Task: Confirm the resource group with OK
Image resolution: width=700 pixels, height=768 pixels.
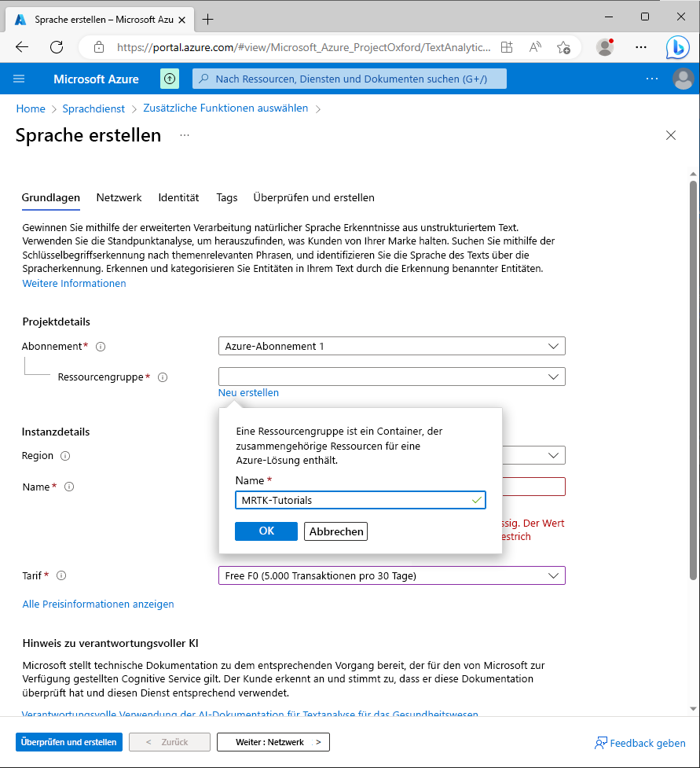Action: (266, 531)
